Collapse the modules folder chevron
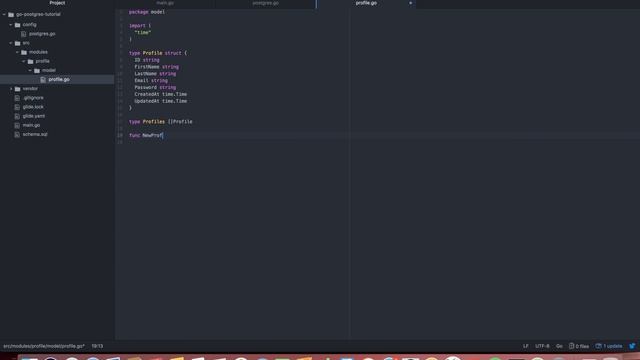Image resolution: width=640 pixels, height=360 pixels. point(18,52)
